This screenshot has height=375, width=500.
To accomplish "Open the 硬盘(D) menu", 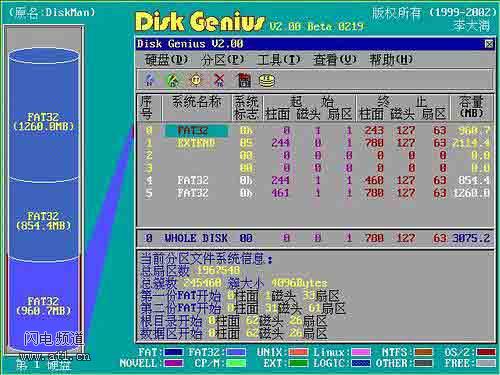I will [x=166, y=60].
